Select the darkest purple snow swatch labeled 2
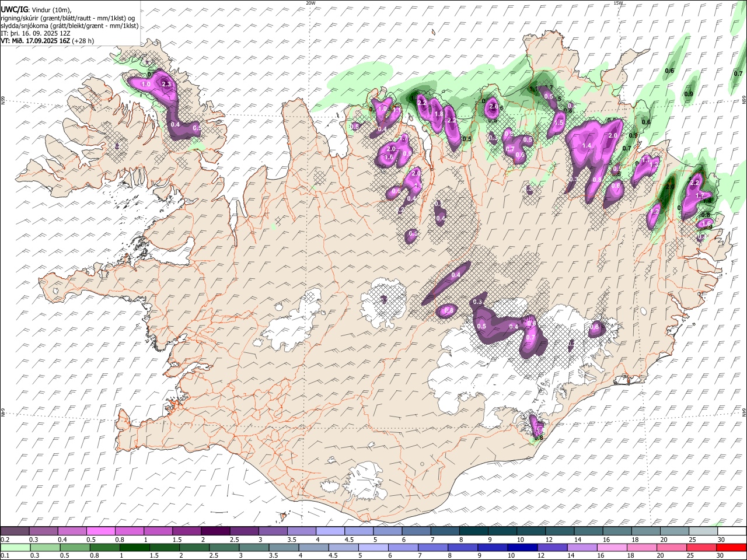 (215, 531)
